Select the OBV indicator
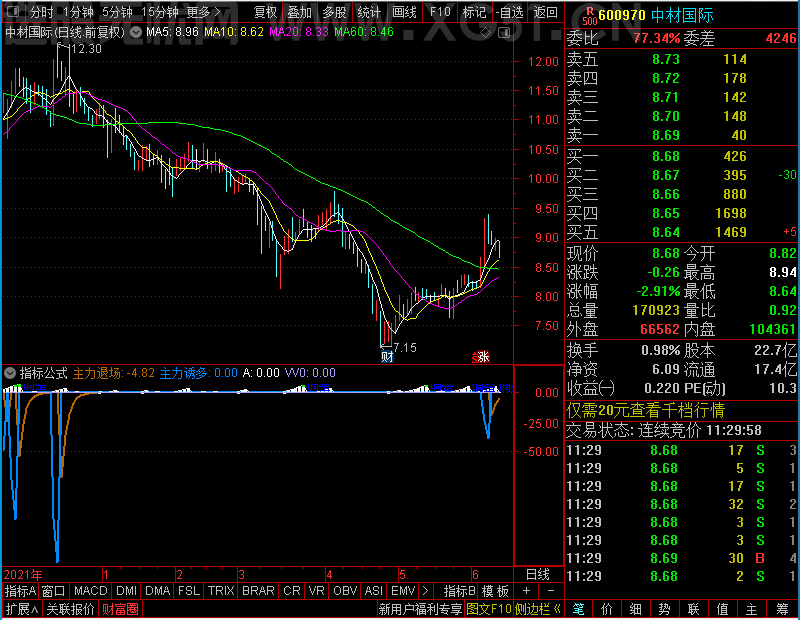Screen dimensions: 800x620 [x=345, y=591]
